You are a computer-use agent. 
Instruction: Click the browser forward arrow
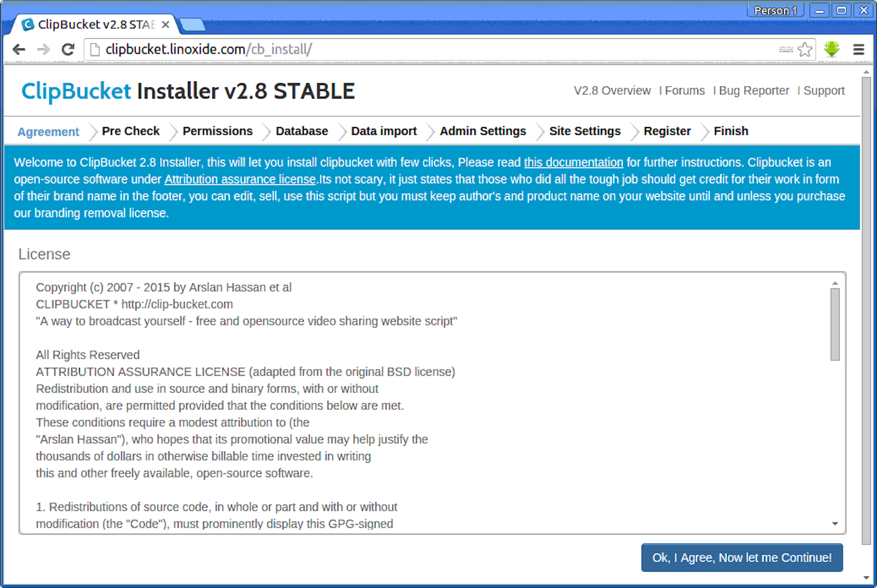point(43,50)
